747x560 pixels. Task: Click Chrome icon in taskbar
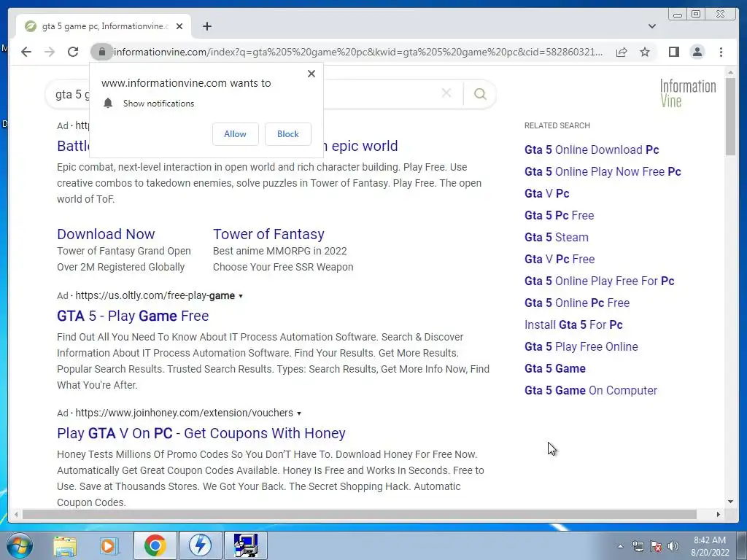point(155,545)
